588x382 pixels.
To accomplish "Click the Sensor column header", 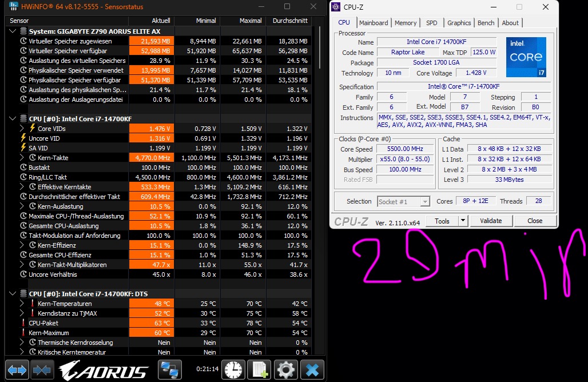I will [x=67, y=21].
